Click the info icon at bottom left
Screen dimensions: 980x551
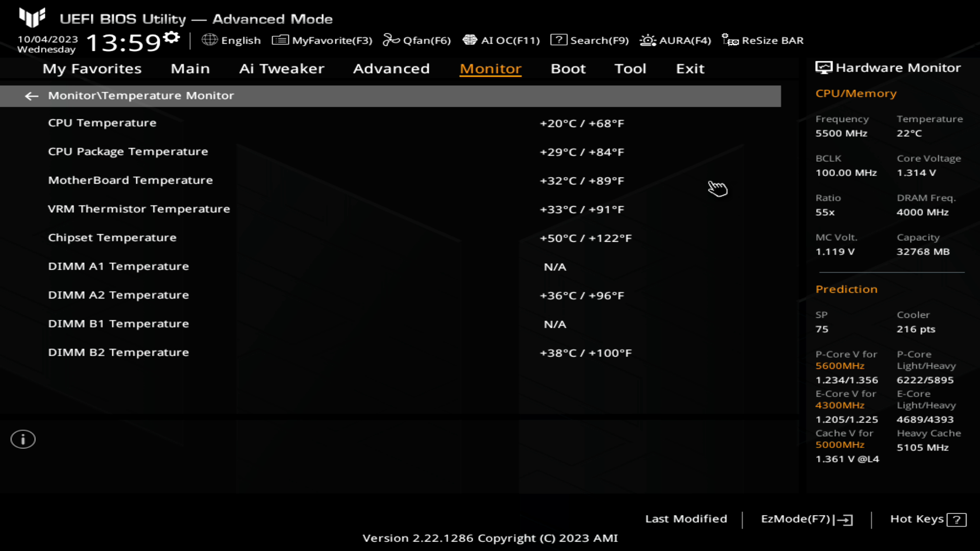[x=23, y=439]
